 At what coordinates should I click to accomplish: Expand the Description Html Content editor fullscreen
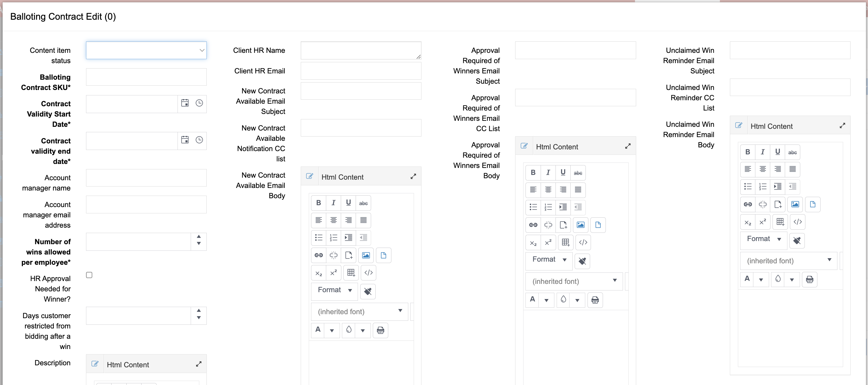[x=198, y=364]
